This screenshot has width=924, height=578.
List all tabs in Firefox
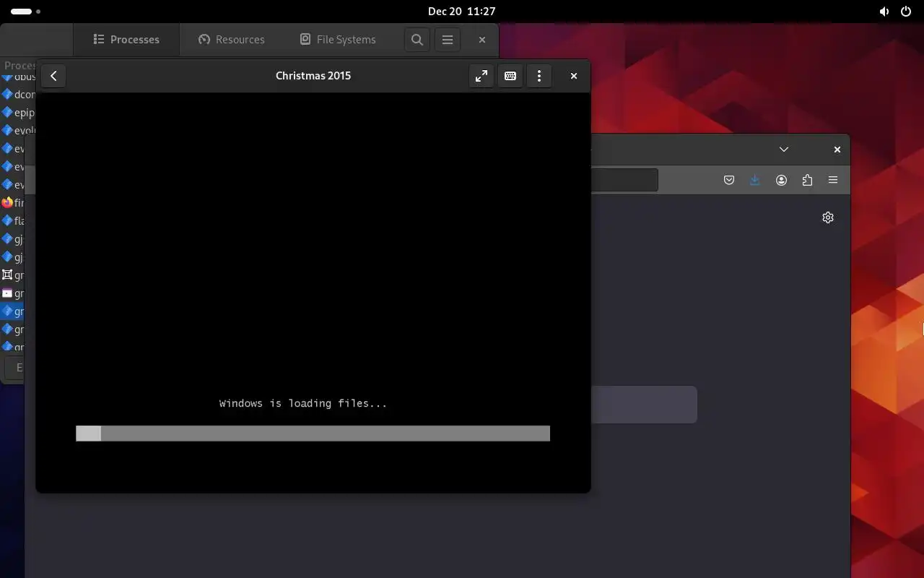(784, 150)
